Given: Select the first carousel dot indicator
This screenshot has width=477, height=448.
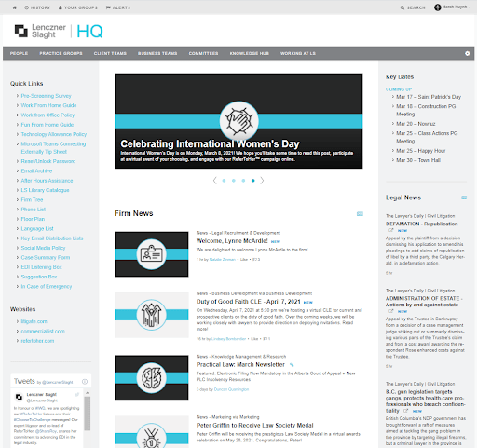Looking at the screenshot, I should 224,181.
